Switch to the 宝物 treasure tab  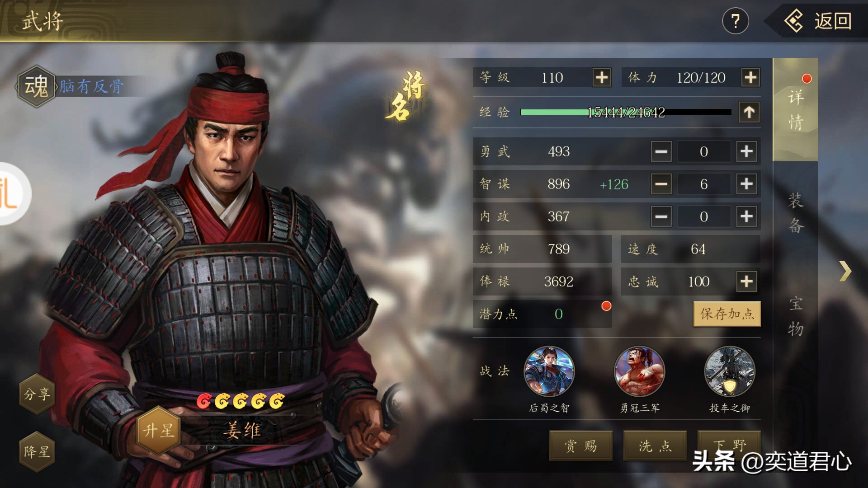[x=796, y=316]
